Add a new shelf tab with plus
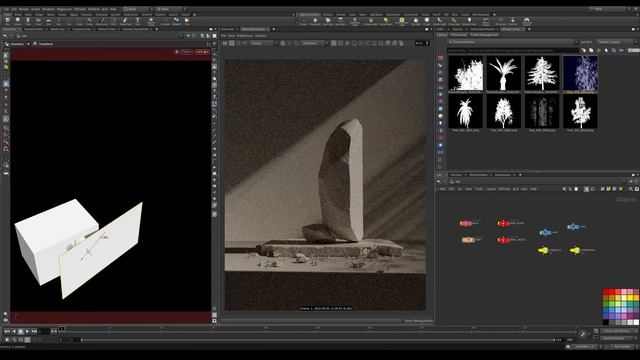640x360 pixels. click(194, 14)
